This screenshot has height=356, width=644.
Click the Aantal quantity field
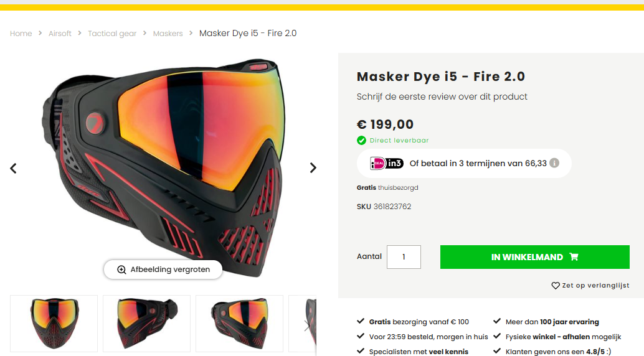point(404,257)
